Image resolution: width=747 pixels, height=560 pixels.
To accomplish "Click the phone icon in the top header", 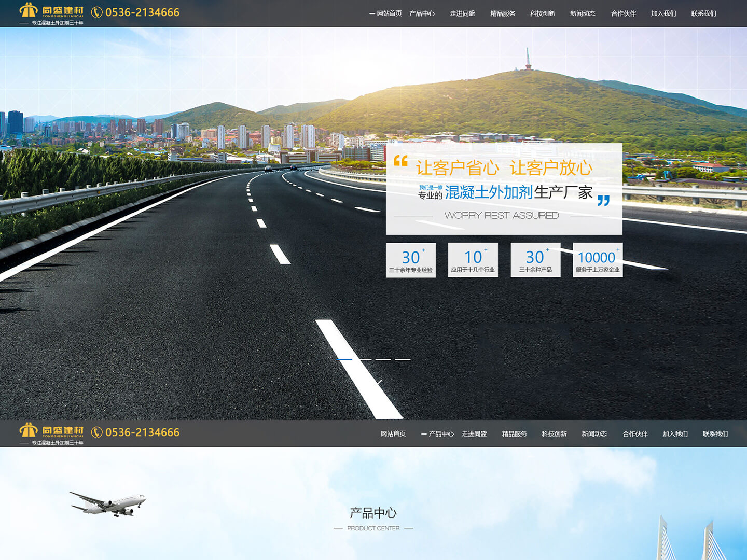I will click(96, 12).
